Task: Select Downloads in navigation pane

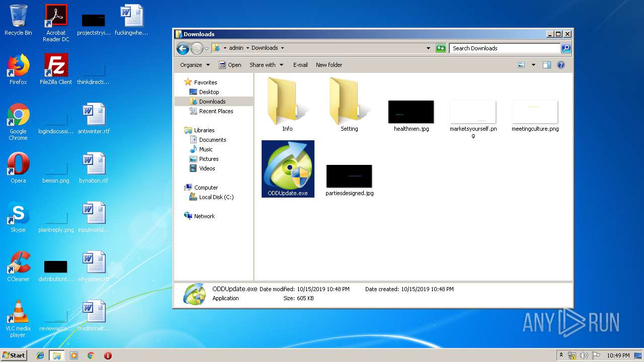Action: [207, 102]
